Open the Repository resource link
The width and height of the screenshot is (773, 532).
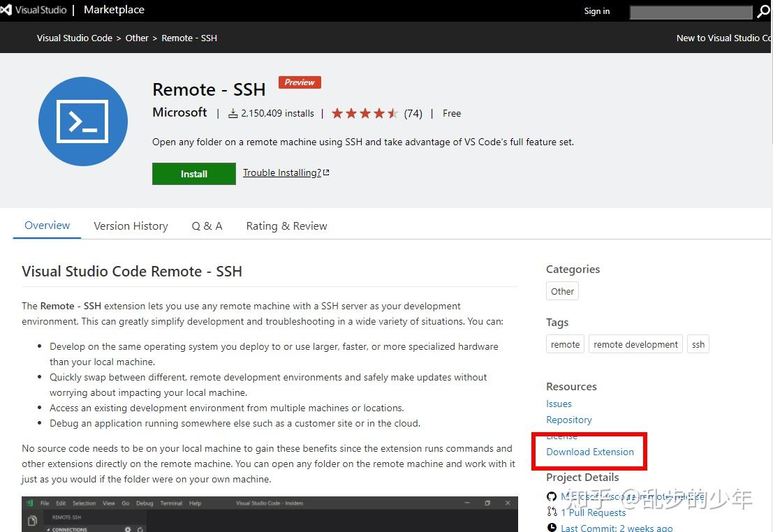point(568,420)
